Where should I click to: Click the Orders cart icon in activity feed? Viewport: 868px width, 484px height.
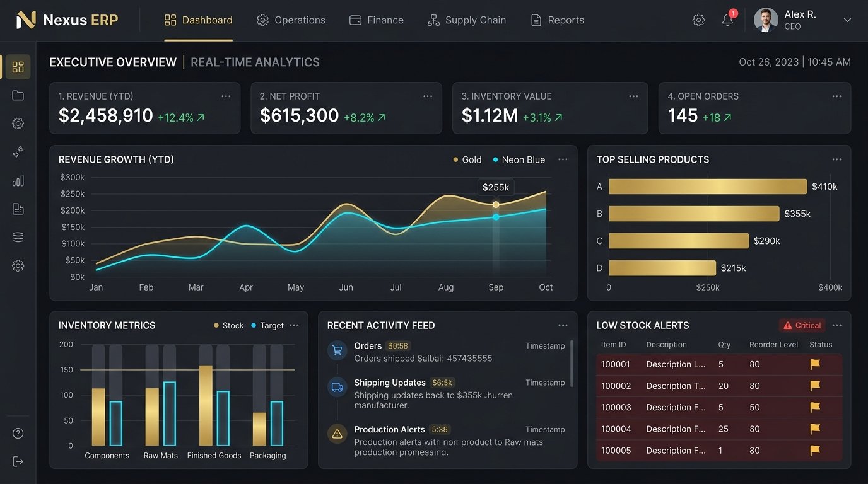[x=337, y=350]
